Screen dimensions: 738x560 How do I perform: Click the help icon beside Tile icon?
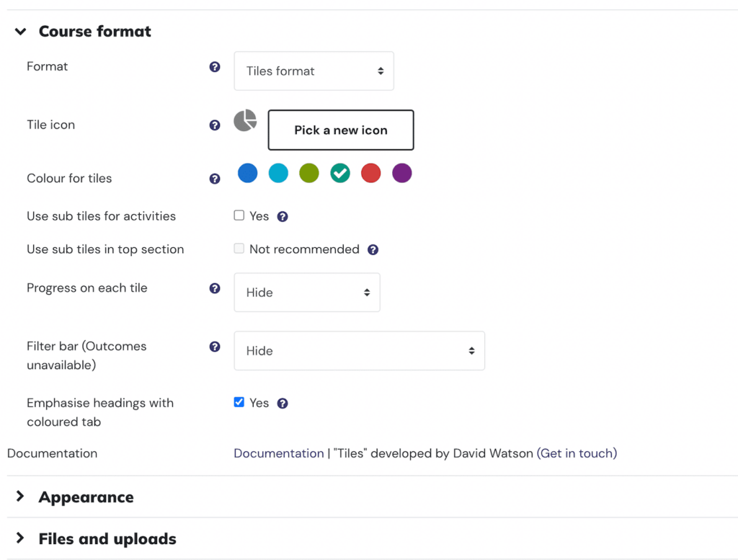215,125
